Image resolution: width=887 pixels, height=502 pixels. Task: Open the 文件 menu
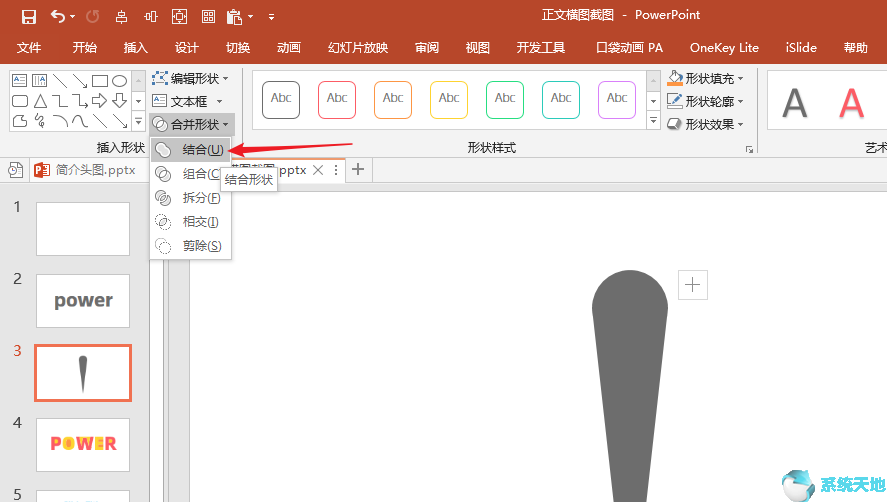[29, 48]
